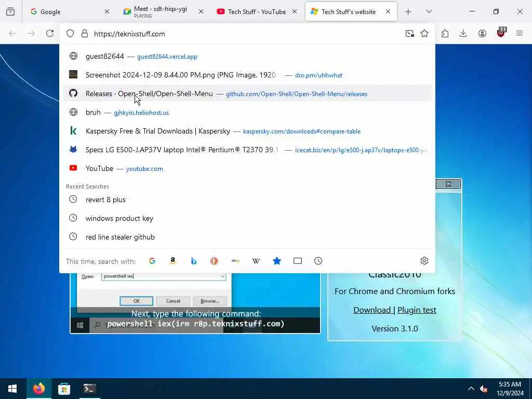Search in history clock icon
The height and width of the screenshot is (399, 532).
[318, 261]
